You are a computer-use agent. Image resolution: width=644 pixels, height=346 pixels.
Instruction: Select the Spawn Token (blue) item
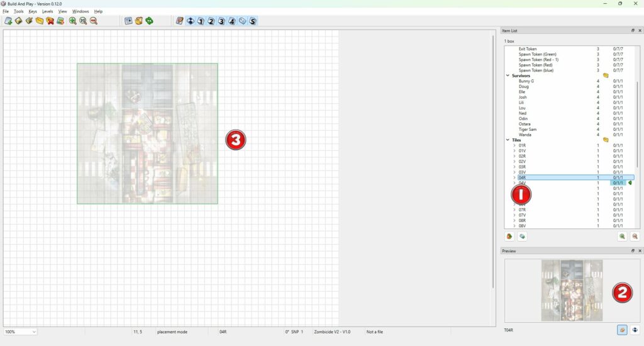point(536,70)
